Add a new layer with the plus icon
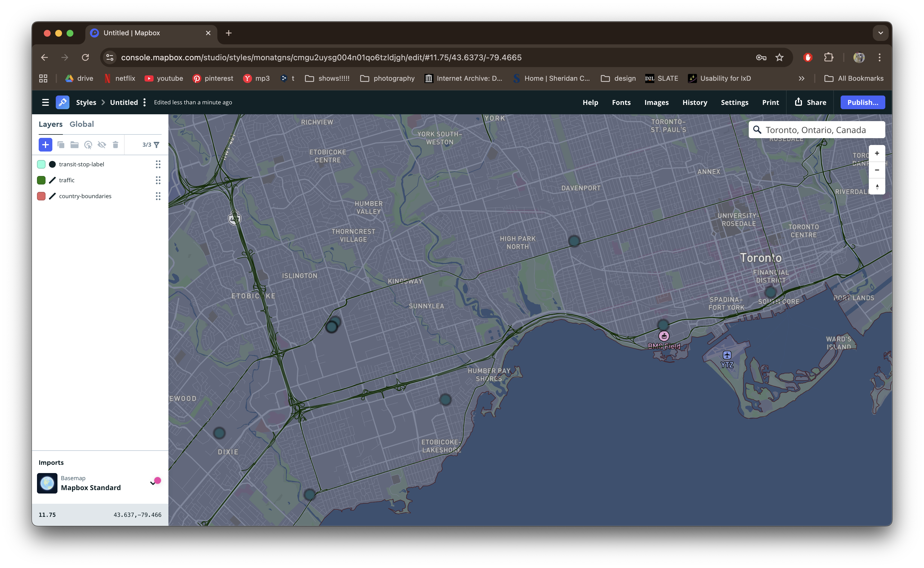The width and height of the screenshot is (924, 568). click(x=46, y=145)
